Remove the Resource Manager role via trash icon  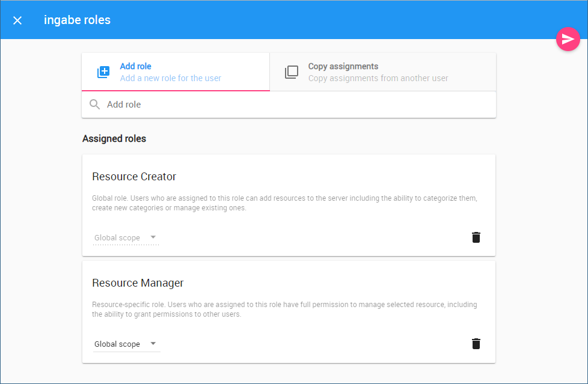[x=476, y=344]
